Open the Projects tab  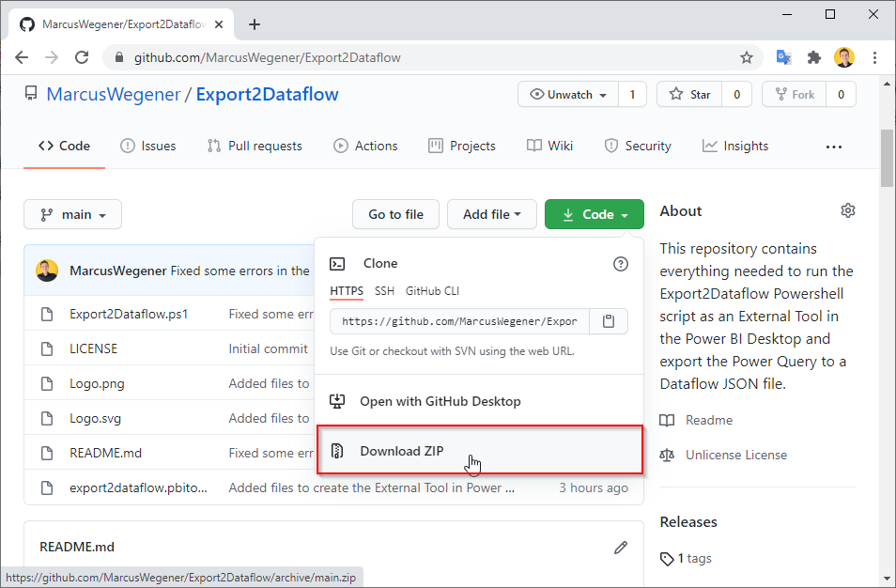462,147
